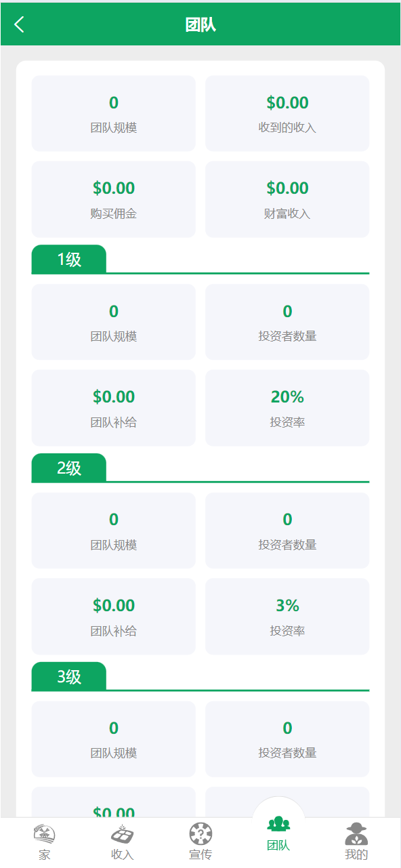This screenshot has width=401, height=868.
Task: Tap the 收到的收入 card
Action: [x=287, y=113]
